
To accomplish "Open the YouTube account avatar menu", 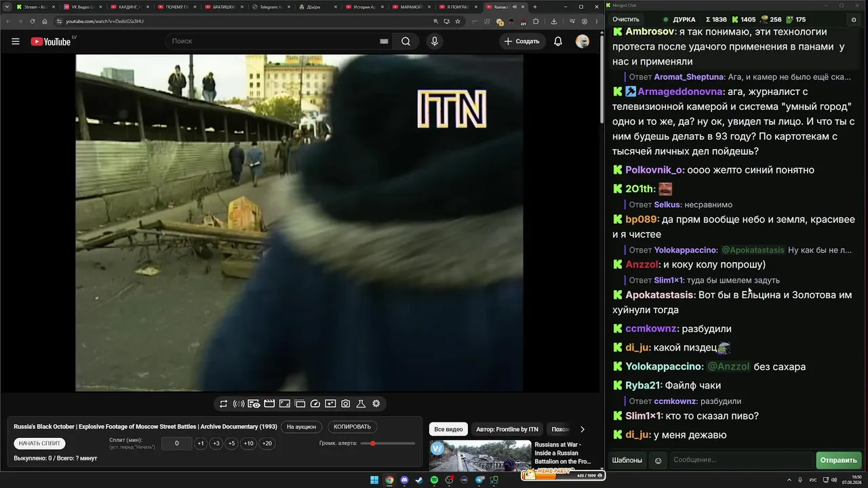I will point(583,41).
